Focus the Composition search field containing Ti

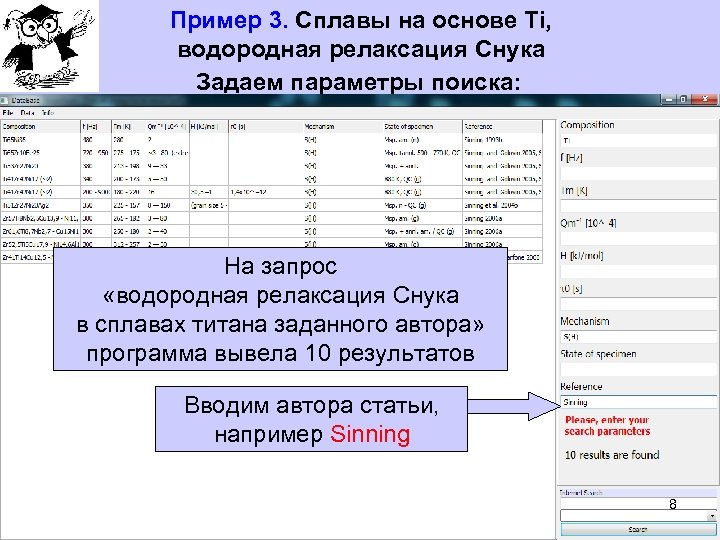coord(638,141)
